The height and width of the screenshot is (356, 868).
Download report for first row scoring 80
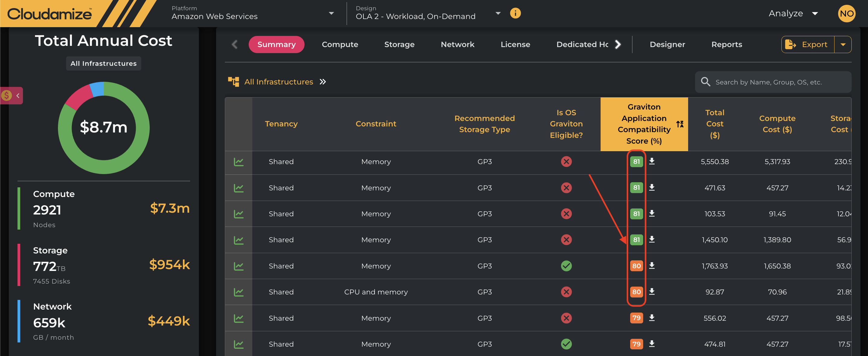pos(652,266)
